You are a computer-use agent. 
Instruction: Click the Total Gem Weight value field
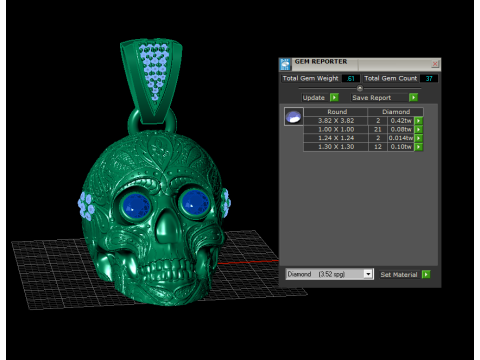coord(351,79)
